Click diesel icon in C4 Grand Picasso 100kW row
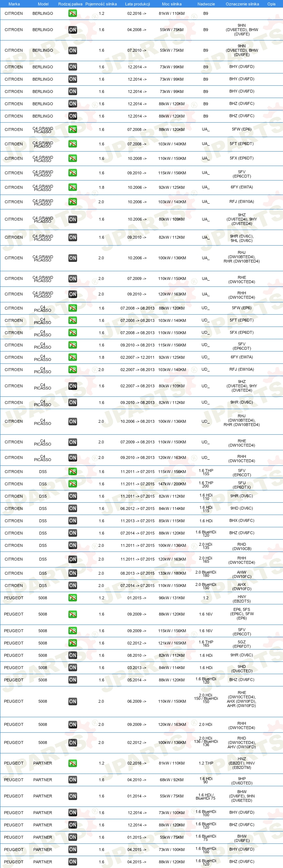283x868 pixels. click(73, 258)
